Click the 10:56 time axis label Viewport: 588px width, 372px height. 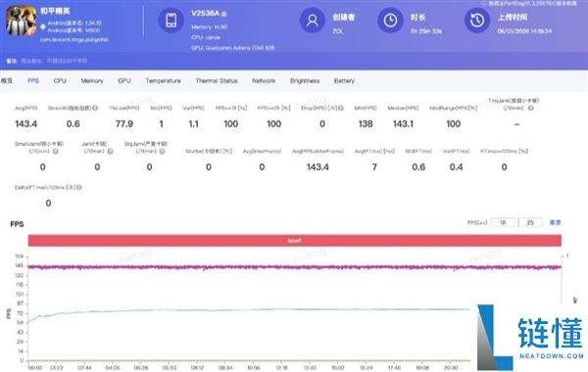254,368
